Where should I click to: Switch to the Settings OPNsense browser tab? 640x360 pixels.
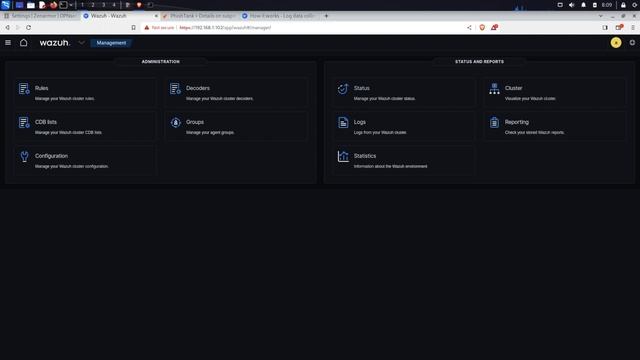[40, 16]
